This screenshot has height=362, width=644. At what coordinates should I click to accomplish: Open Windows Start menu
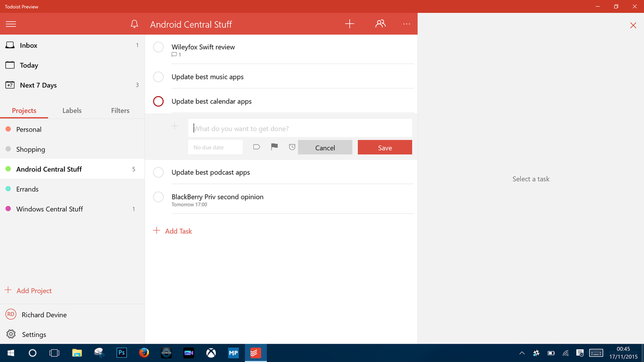click(x=10, y=353)
